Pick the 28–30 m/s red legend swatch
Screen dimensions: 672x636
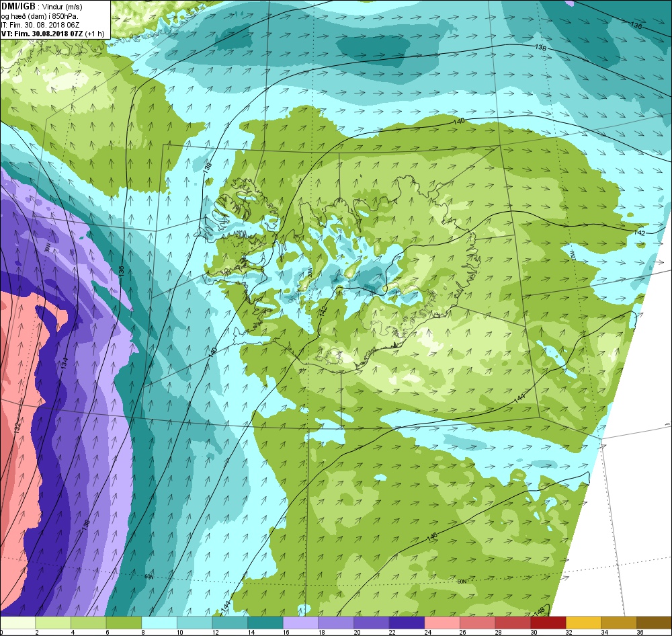pos(513,623)
